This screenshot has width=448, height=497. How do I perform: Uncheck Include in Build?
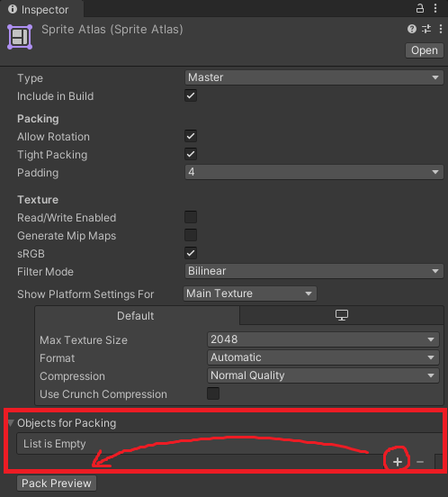tap(191, 95)
